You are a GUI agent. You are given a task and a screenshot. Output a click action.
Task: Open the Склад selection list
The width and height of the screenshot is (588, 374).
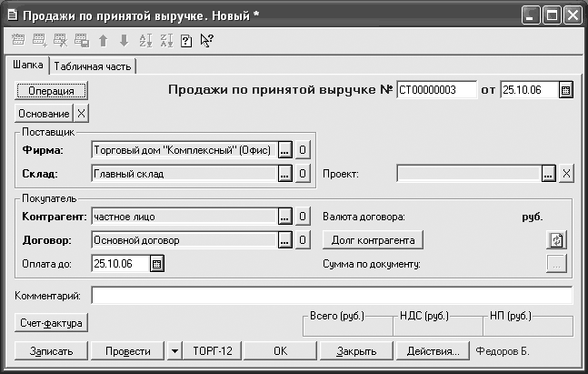tap(284, 174)
